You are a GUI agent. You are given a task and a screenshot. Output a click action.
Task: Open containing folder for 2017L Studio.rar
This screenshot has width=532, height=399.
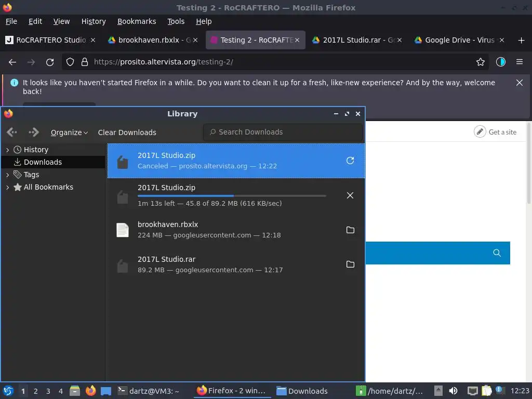(x=350, y=264)
